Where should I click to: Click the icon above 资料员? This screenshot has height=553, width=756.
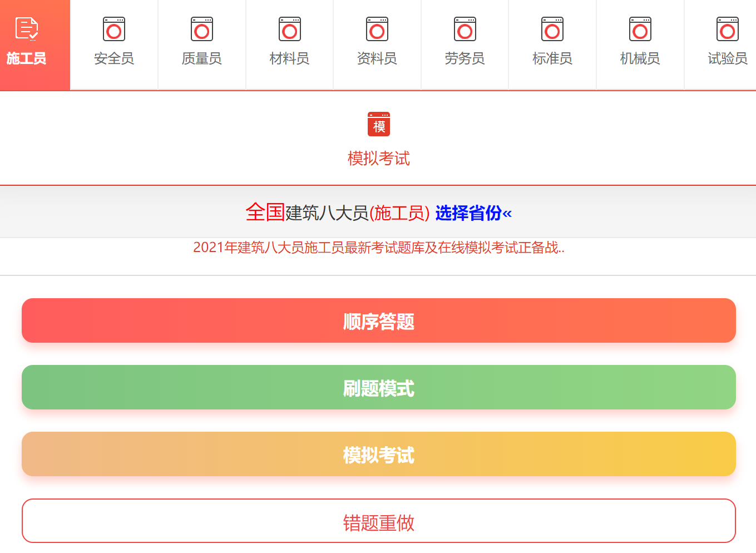click(x=377, y=29)
